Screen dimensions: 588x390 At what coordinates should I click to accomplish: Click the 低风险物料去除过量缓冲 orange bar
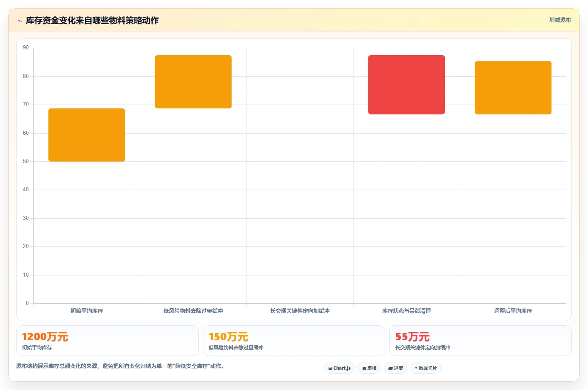tap(193, 82)
